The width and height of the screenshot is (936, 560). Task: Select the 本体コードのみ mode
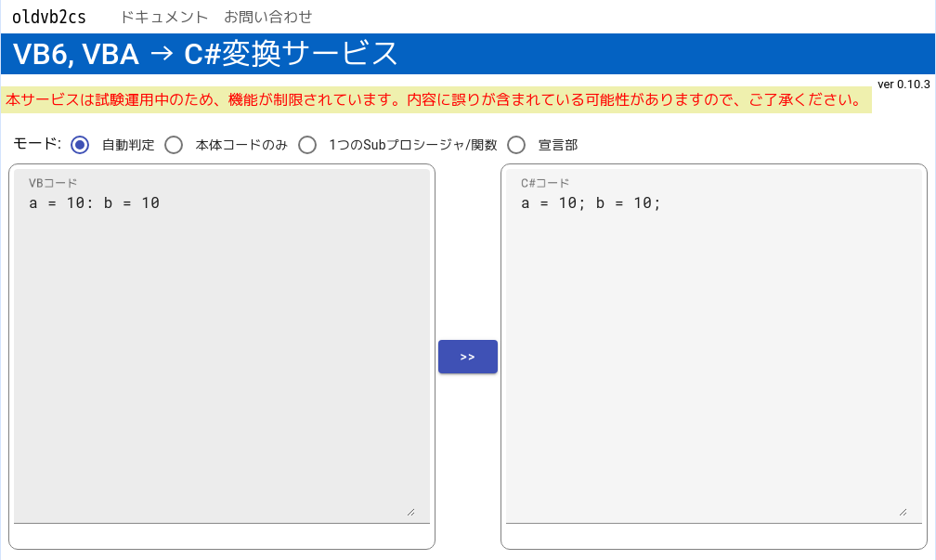(174, 145)
